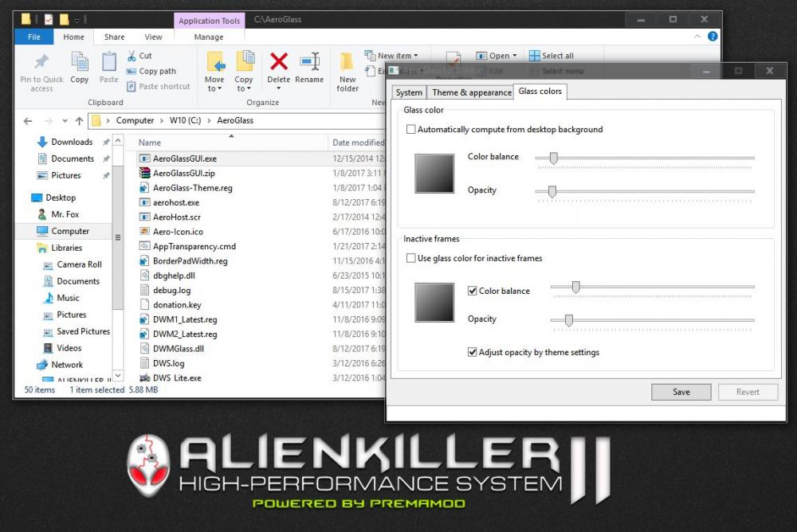Image resolution: width=797 pixels, height=532 pixels.
Task: Select the Music folder in navigation pane
Action: click(x=68, y=298)
